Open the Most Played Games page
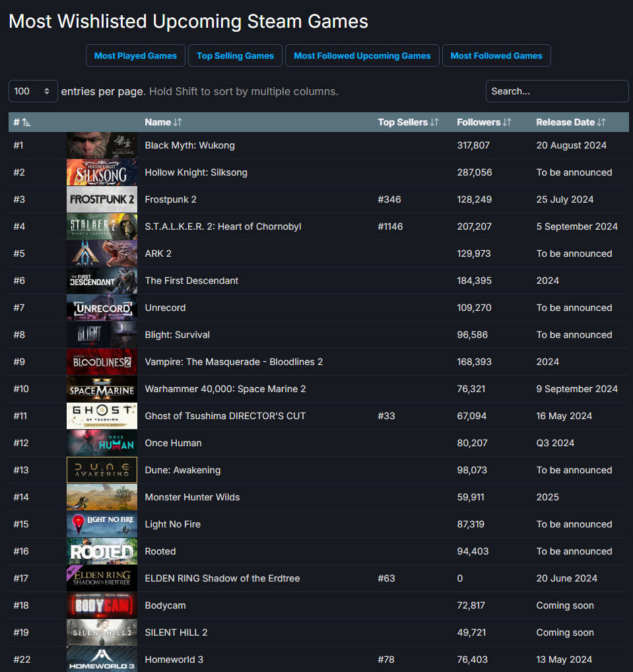Screen dimensions: 633x672 135,55
